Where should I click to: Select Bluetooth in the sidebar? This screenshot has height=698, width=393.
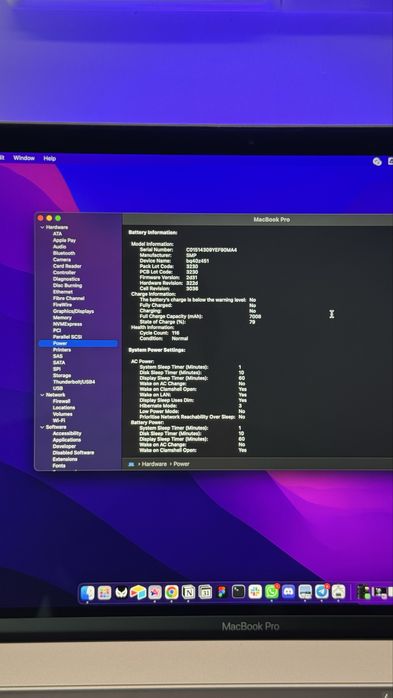click(x=64, y=253)
